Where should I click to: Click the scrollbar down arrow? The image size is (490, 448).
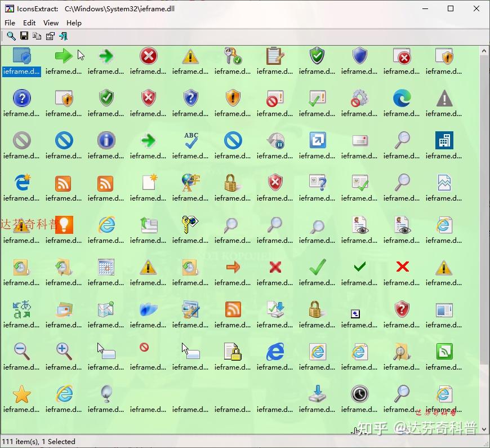pos(484,429)
